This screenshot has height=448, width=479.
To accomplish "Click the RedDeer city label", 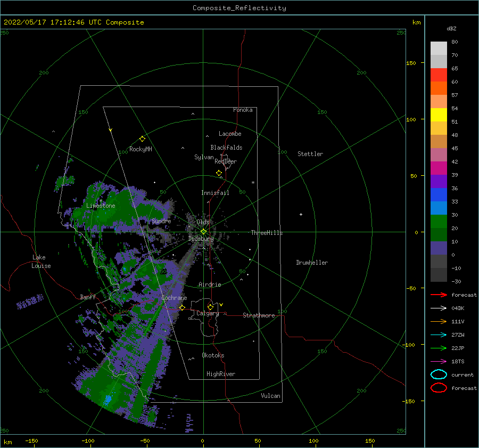I will 226,161.
